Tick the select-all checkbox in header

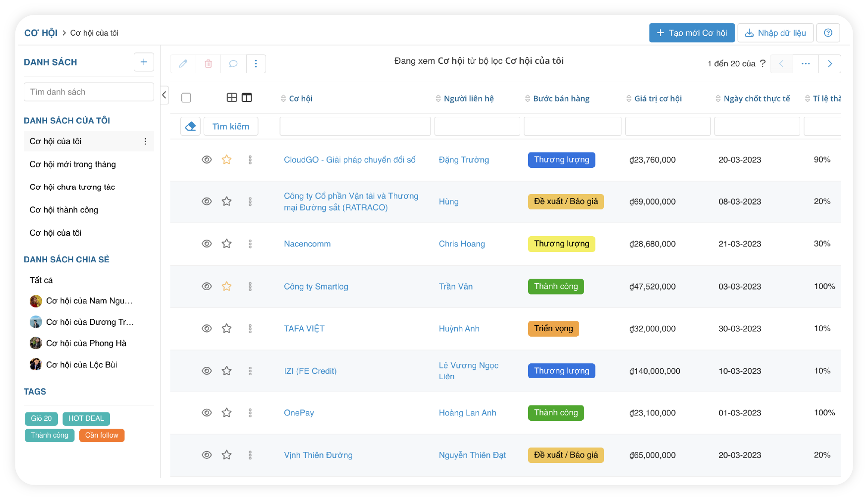(x=186, y=98)
